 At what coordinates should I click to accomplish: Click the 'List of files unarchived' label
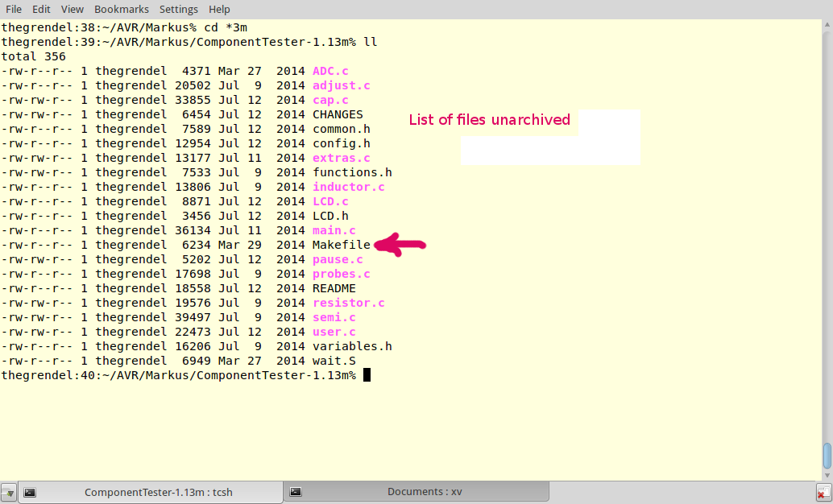point(490,120)
